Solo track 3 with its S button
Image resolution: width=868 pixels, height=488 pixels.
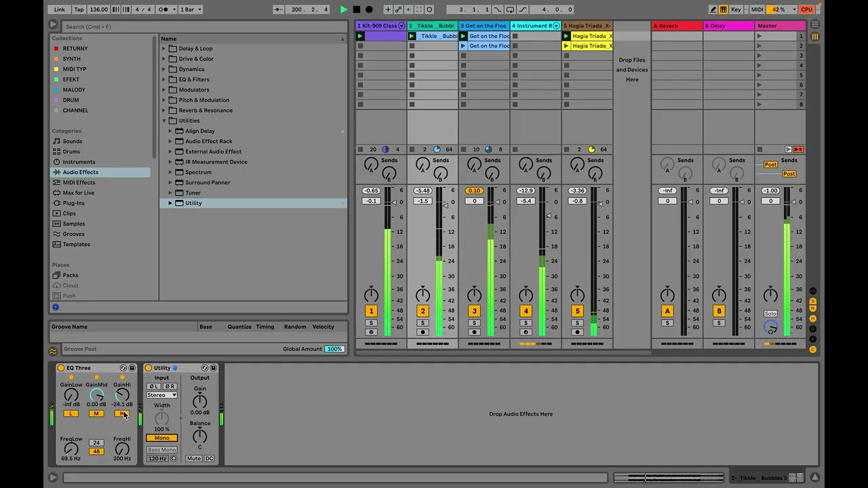tap(474, 323)
